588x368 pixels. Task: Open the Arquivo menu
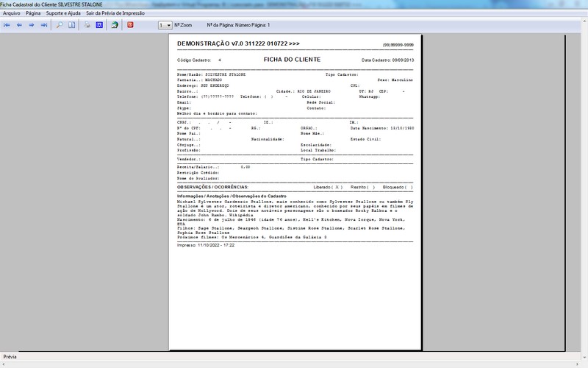11,13
